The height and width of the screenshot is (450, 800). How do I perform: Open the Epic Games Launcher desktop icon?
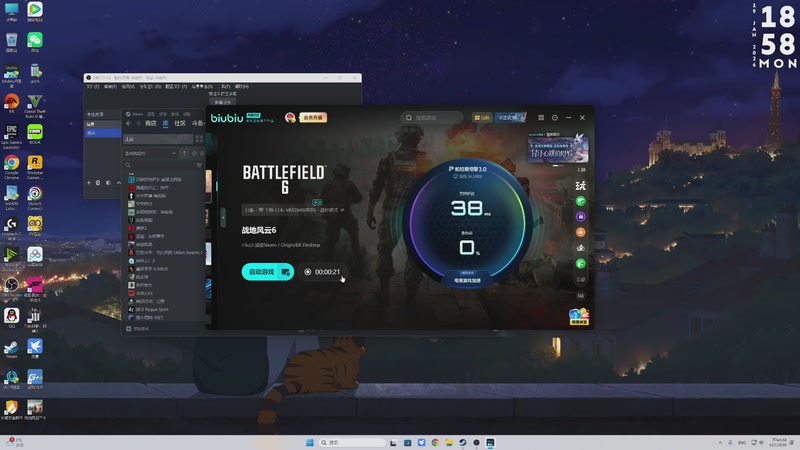(x=12, y=136)
